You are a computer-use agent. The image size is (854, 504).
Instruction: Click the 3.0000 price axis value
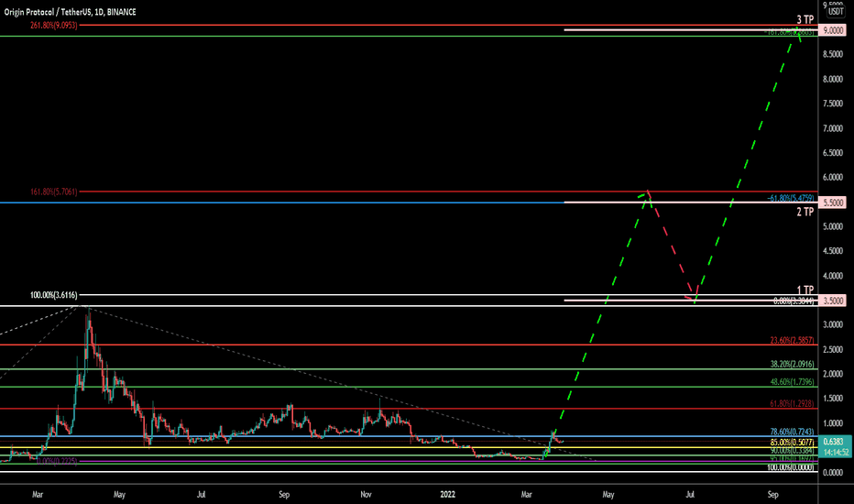833,325
